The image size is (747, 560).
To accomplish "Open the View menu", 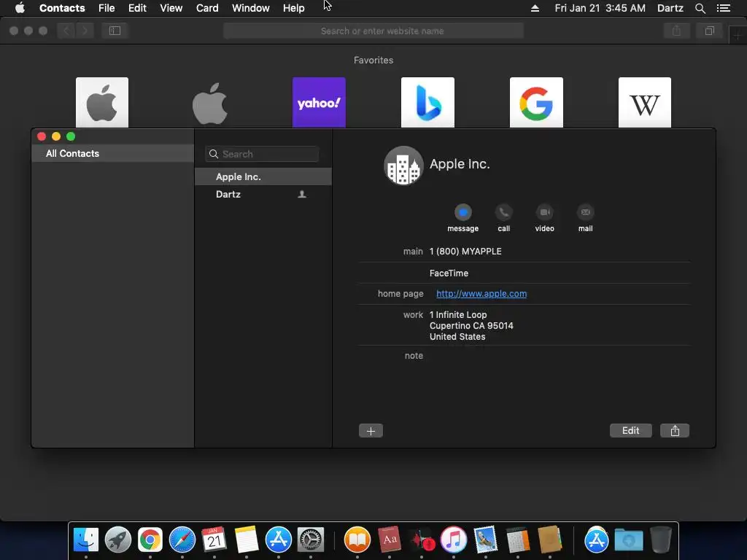I will pyautogui.click(x=171, y=8).
